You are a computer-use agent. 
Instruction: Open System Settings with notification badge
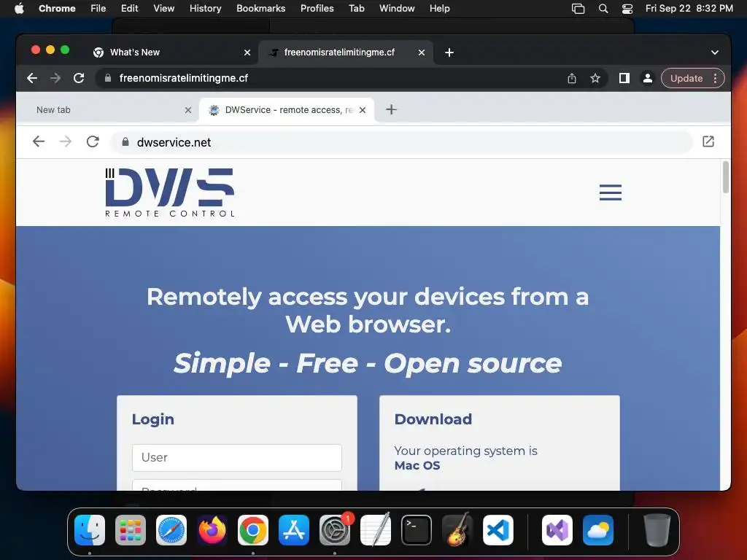335,530
